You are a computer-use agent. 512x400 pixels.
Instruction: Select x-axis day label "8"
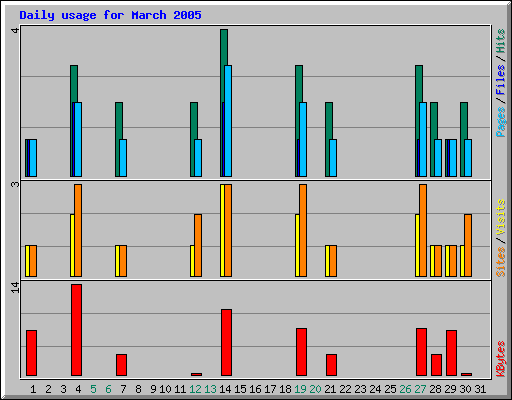pos(138,389)
